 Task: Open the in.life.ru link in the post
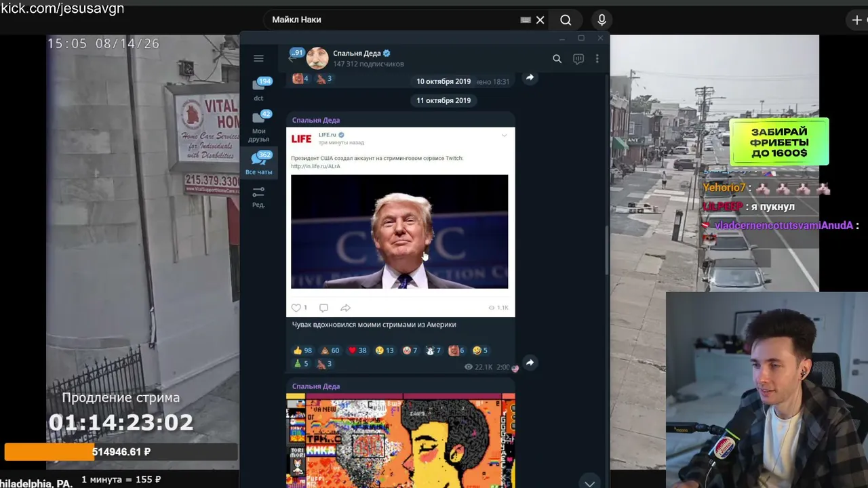[x=315, y=166]
